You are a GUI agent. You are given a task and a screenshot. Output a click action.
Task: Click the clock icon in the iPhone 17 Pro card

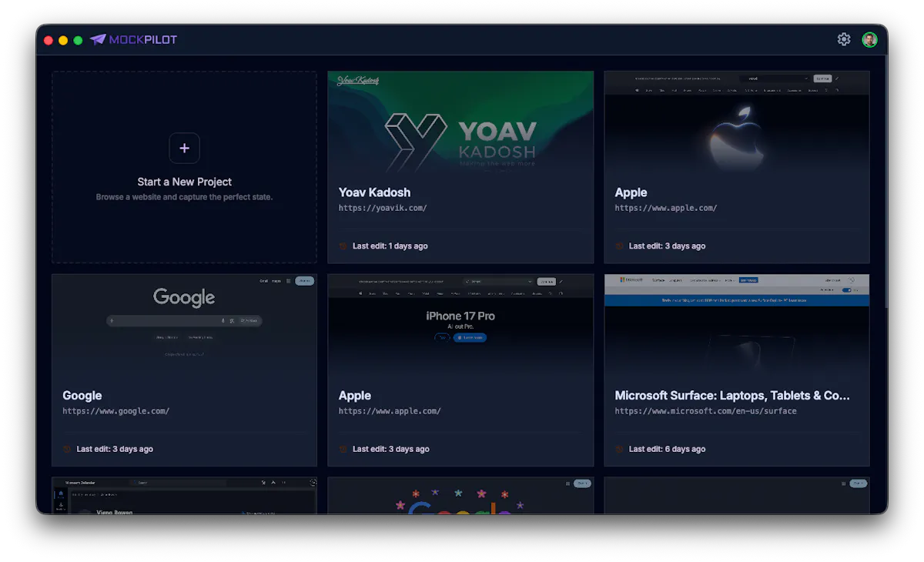coord(343,449)
